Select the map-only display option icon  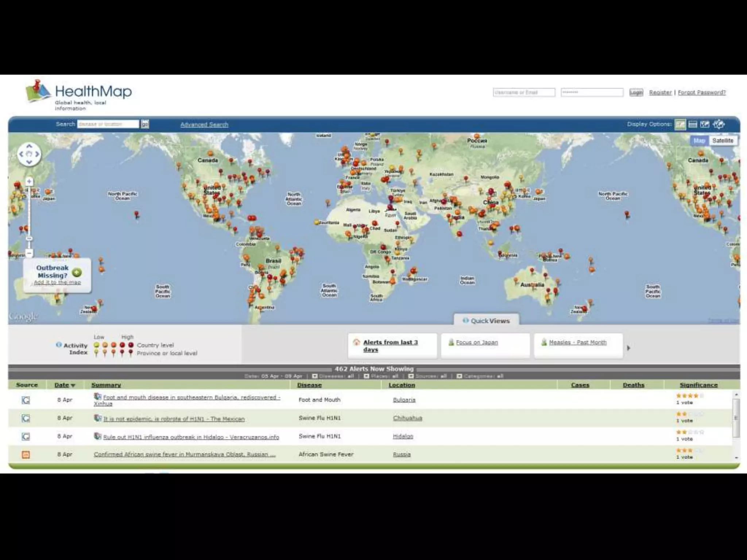[705, 124]
